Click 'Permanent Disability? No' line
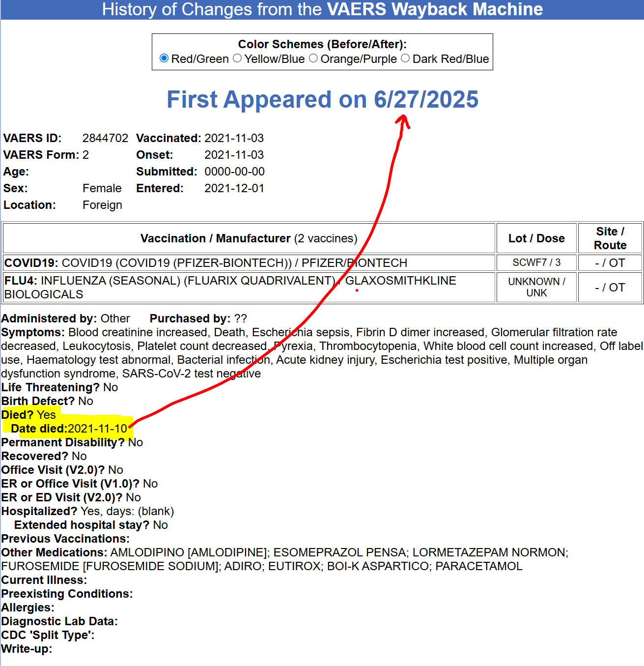644x666 pixels. 72,442
